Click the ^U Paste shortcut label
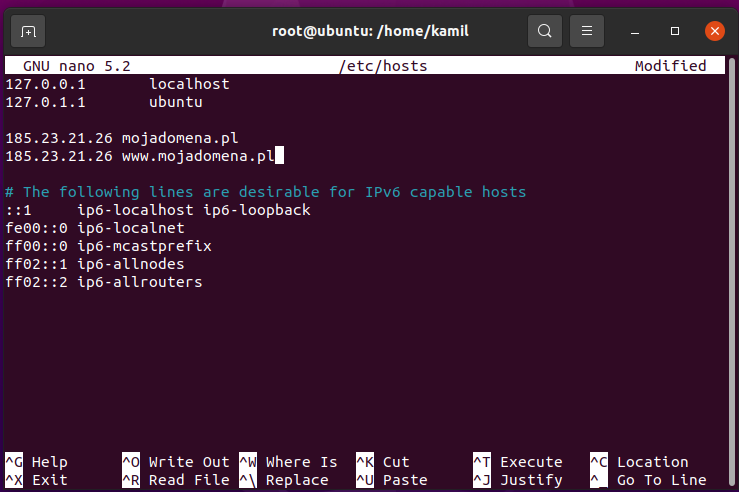 [391, 480]
